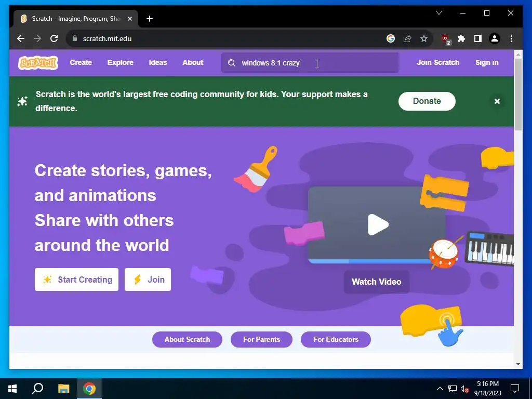Click the browser forward arrow
Viewport: 532px width, 399px height.
tap(37, 38)
